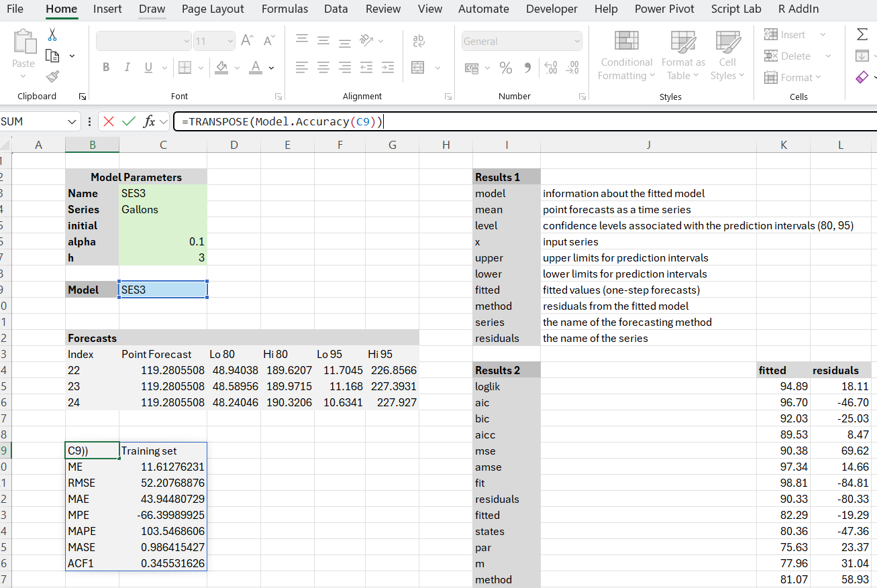Open the Conditional Formatting dropdown
877x588 pixels.
tap(626, 56)
